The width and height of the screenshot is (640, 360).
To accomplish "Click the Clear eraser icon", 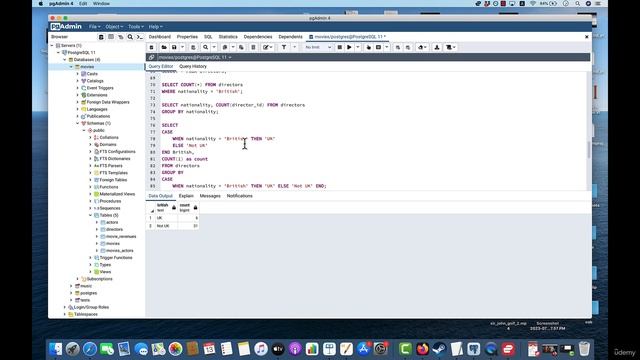I will tap(422, 47).
